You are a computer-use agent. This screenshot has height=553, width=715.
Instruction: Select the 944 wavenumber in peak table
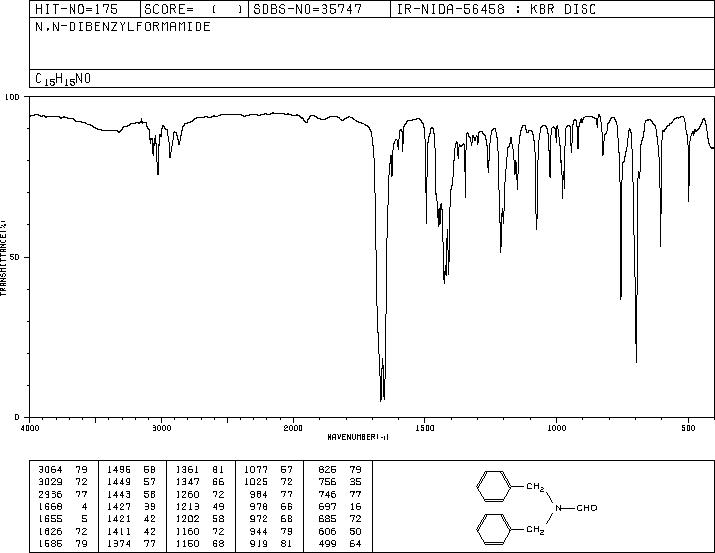click(x=259, y=532)
